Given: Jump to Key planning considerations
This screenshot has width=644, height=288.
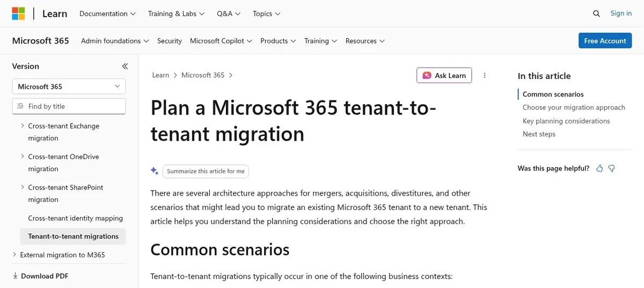Looking at the screenshot, I should point(566,121).
